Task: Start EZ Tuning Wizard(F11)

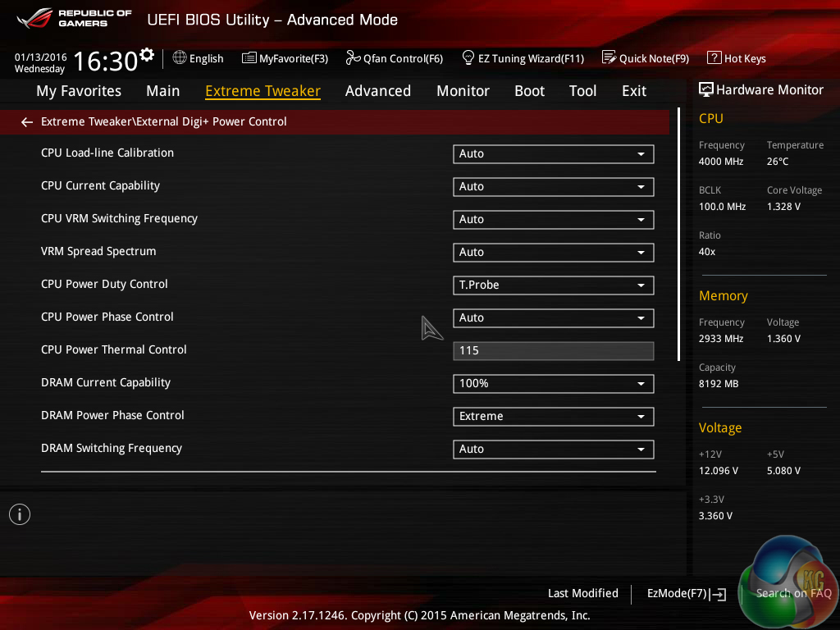Action: click(523, 58)
